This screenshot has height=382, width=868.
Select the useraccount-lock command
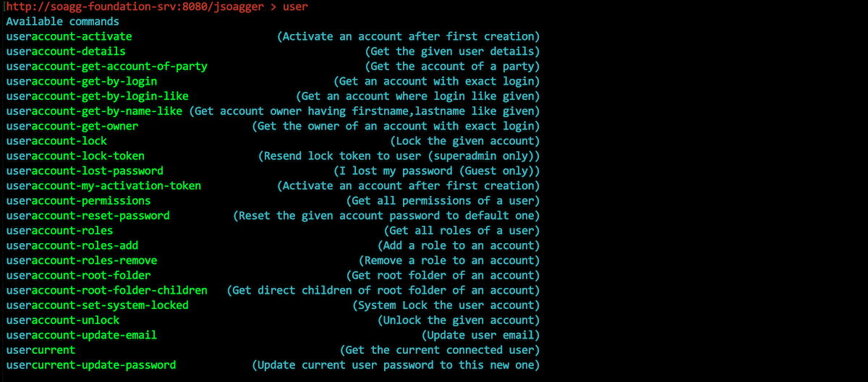click(56, 141)
